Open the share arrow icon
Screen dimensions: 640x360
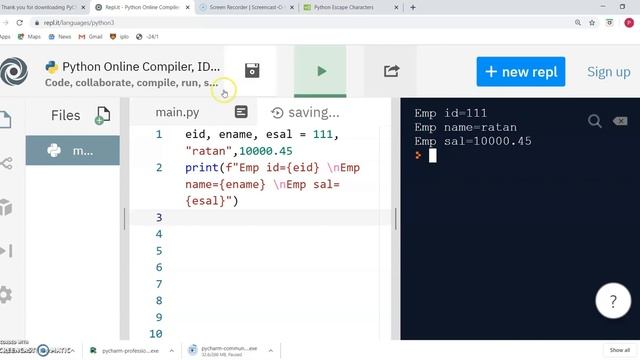tap(391, 71)
